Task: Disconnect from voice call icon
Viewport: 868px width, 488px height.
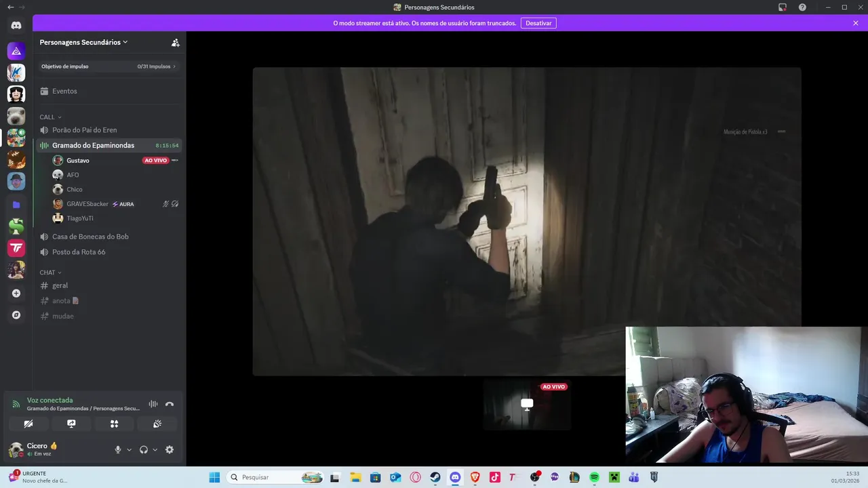Action: click(x=170, y=404)
